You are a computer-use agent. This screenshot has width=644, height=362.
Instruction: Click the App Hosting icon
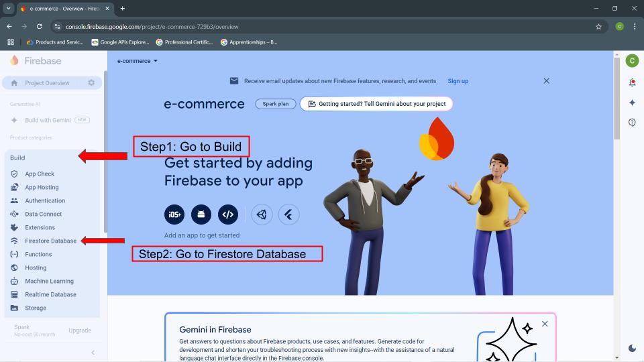[x=14, y=187]
